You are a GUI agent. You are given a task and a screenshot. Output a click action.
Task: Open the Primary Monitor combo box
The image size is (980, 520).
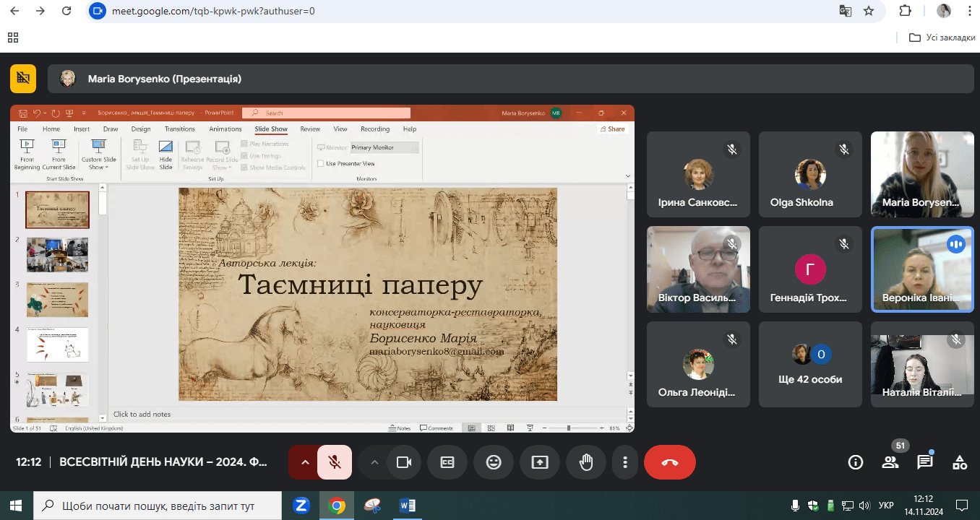click(x=384, y=147)
